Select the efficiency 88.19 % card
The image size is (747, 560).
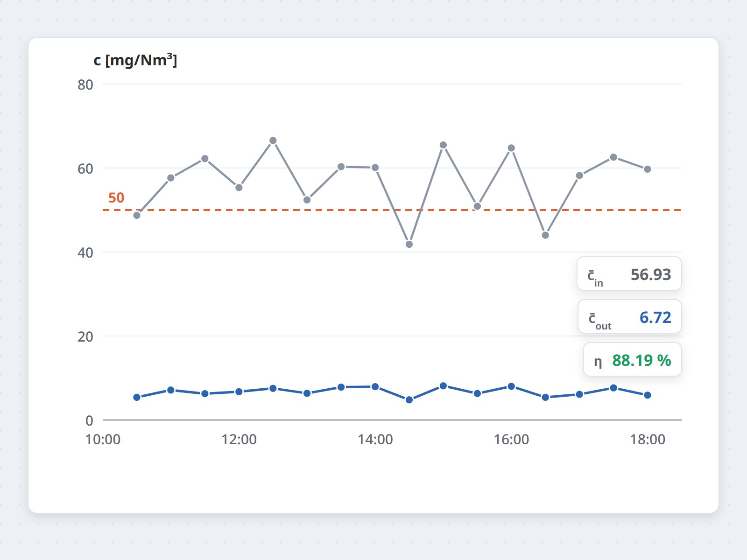click(x=633, y=360)
